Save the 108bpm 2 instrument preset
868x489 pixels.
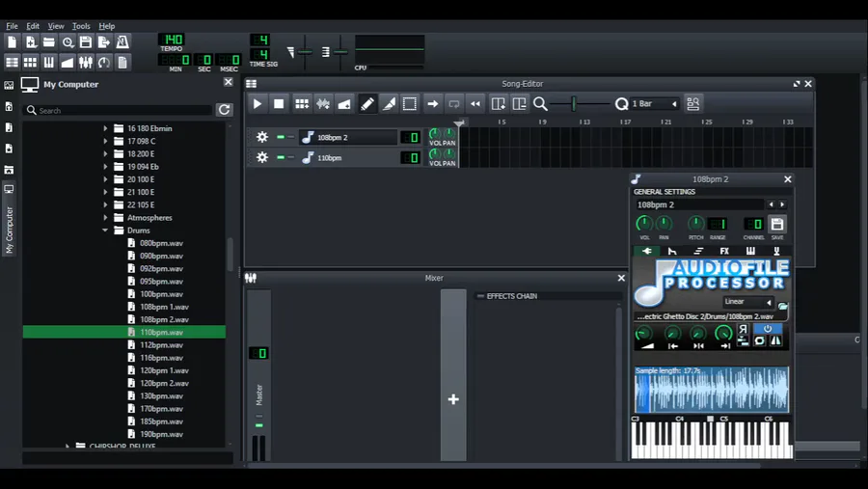pyautogui.click(x=777, y=225)
